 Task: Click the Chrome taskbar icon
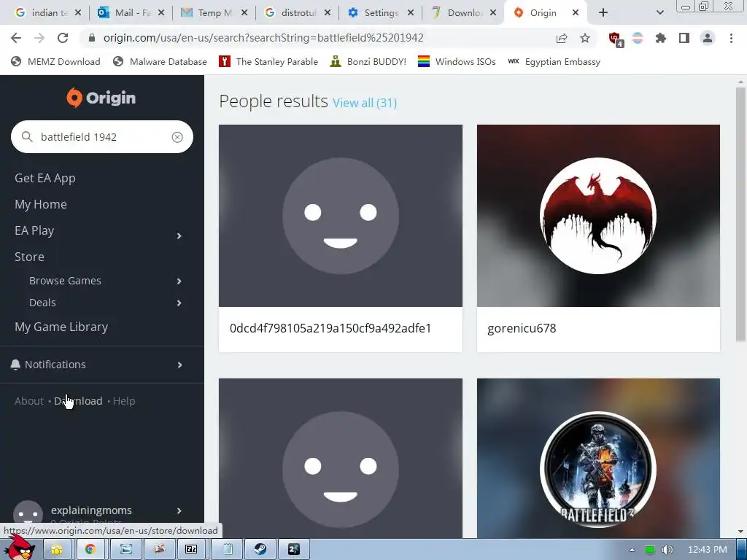coord(90,550)
